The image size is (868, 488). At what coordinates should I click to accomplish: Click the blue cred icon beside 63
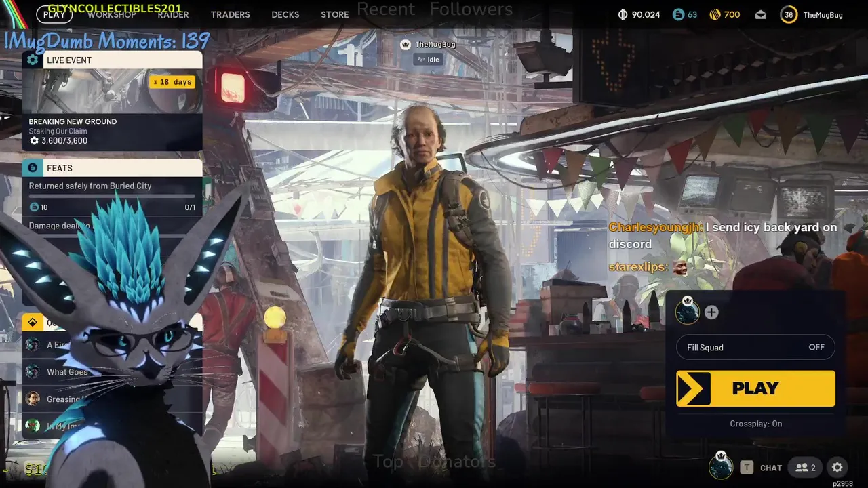click(678, 14)
